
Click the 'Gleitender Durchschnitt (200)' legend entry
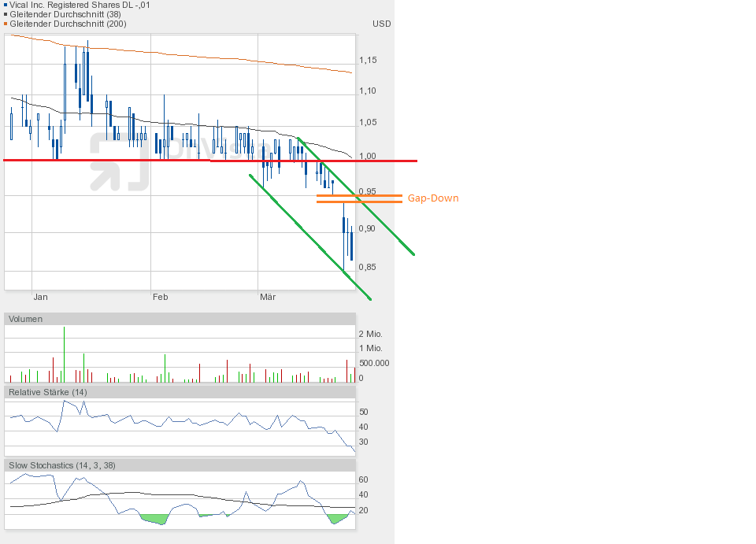(x=68, y=24)
